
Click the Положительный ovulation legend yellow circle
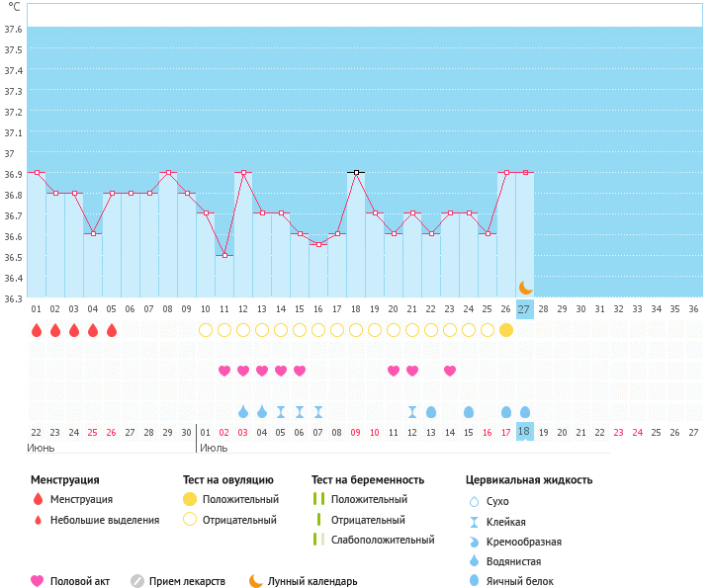click(190, 499)
